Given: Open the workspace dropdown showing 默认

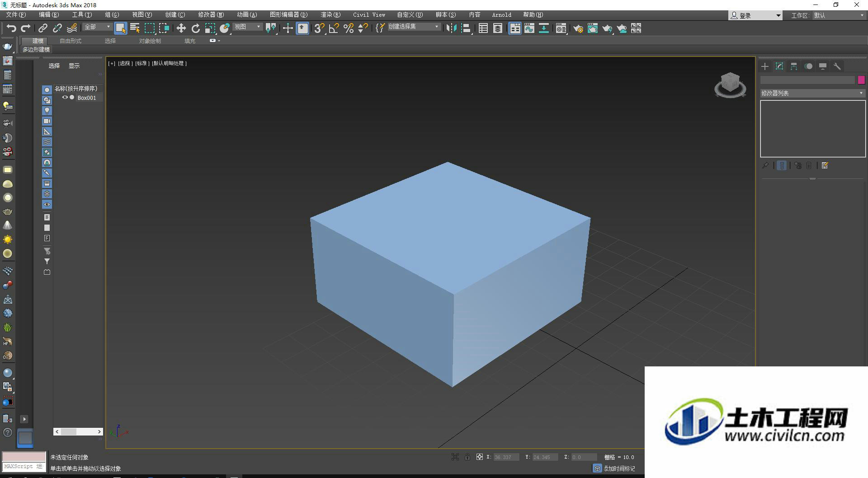Looking at the screenshot, I should (839, 15).
